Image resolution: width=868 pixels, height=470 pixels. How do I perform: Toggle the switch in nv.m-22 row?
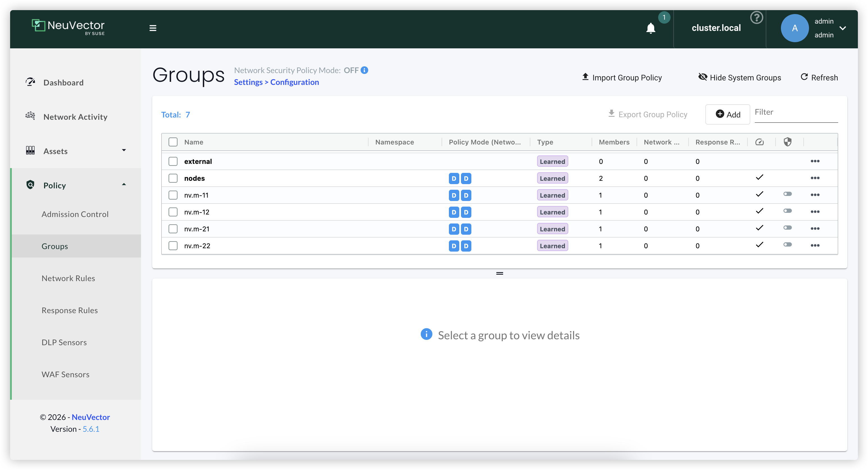click(787, 245)
